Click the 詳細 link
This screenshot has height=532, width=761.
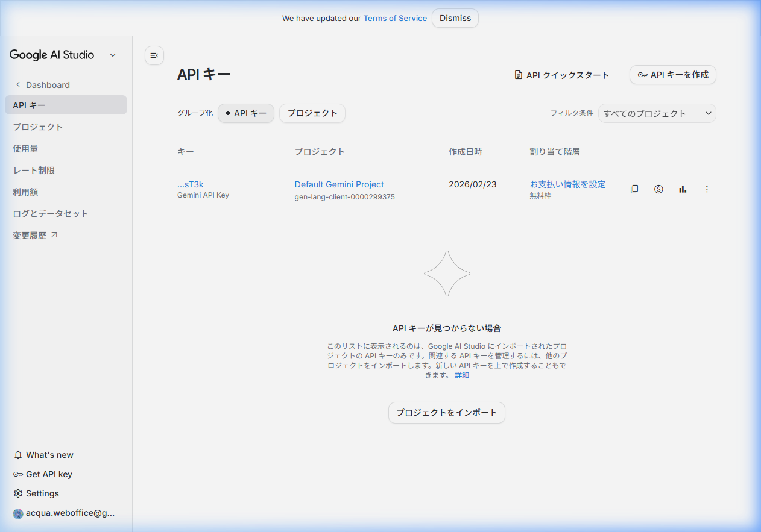[462, 375]
